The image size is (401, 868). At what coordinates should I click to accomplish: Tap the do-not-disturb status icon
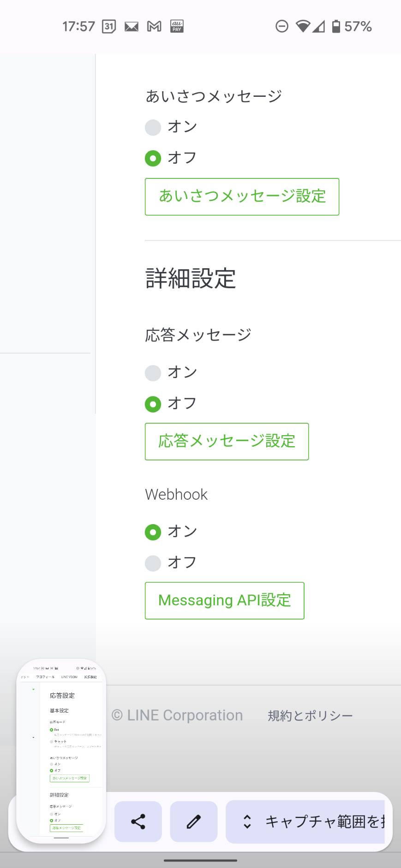click(282, 26)
